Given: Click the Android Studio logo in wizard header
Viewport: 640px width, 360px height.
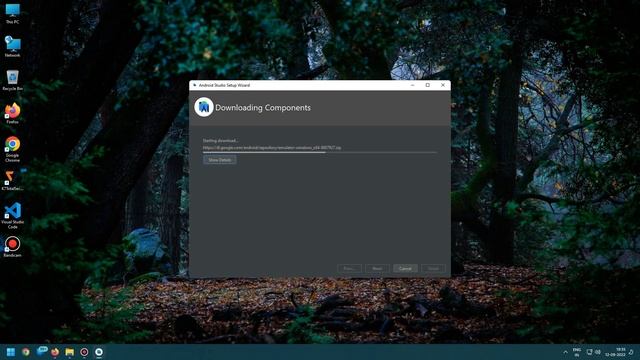Looking at the screenshot, I should [204, 107].
